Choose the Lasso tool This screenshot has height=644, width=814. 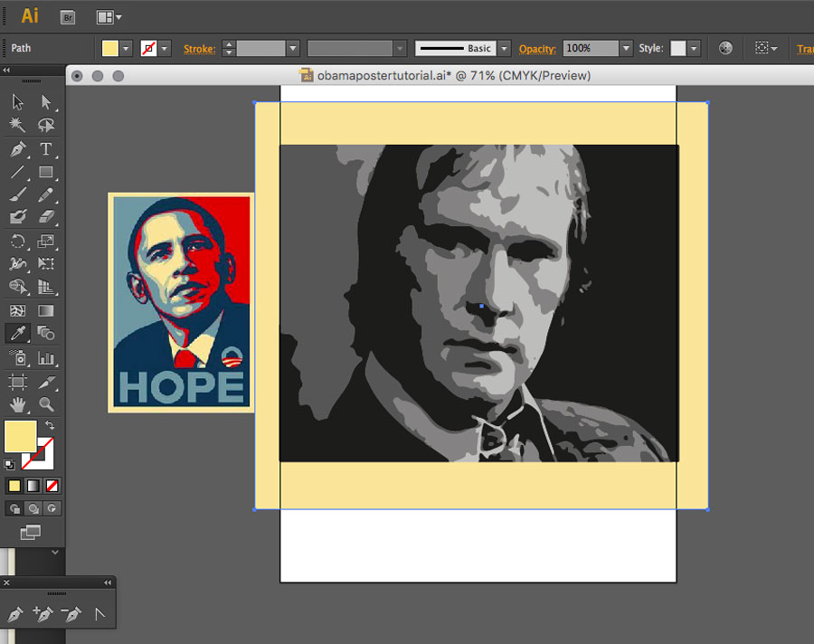tap(46, 125)
